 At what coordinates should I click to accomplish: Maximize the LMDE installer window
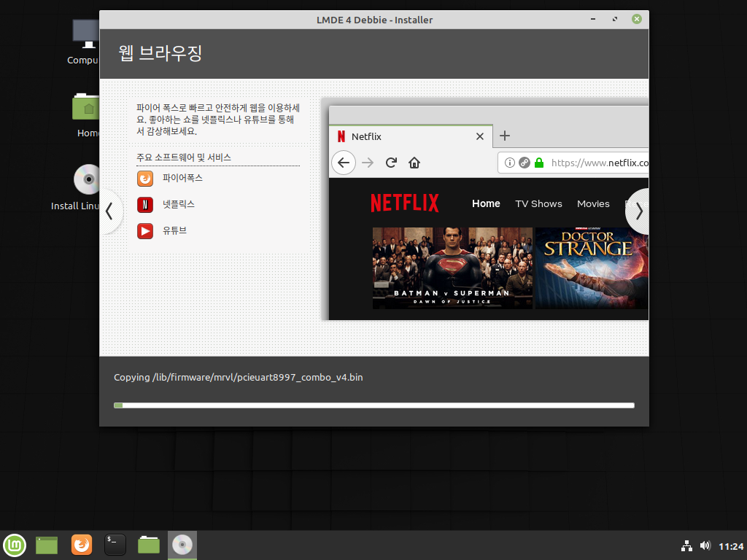(615, 19)
